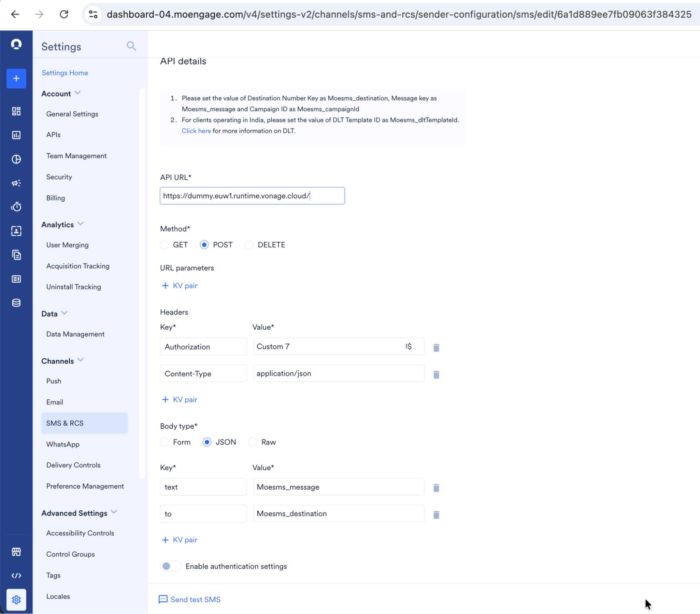Open the dashboards grid icon

pyautogui.click(x=16, y=111)
